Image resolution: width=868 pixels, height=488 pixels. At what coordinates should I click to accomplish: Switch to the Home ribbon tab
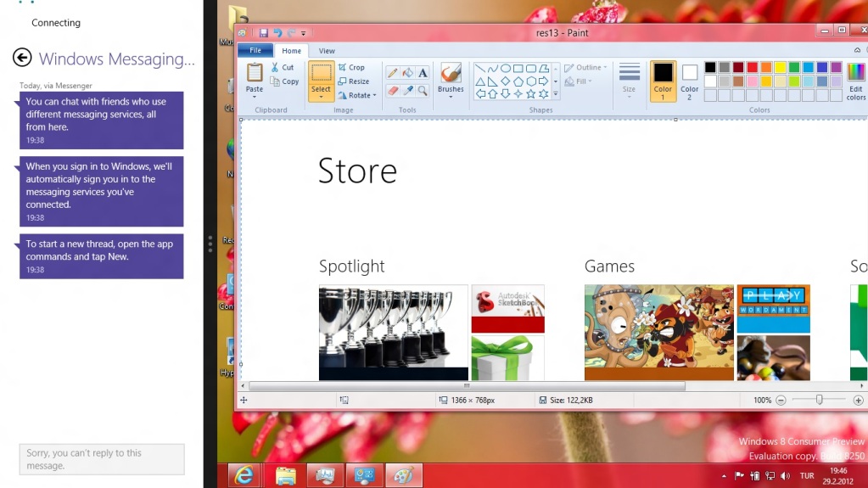click(x=291, y=50)
